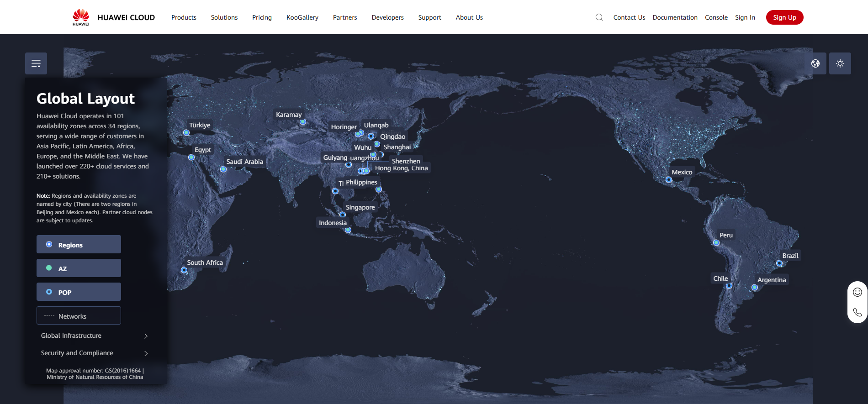Click the red Sign Up button

785,17
